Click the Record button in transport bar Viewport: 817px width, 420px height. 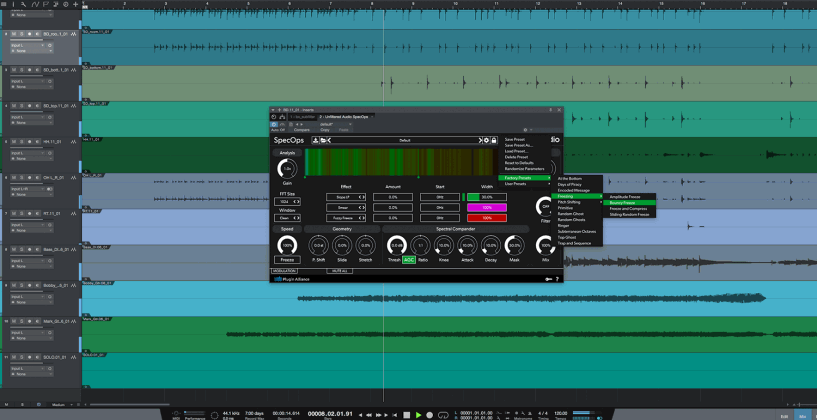[431, 414]
